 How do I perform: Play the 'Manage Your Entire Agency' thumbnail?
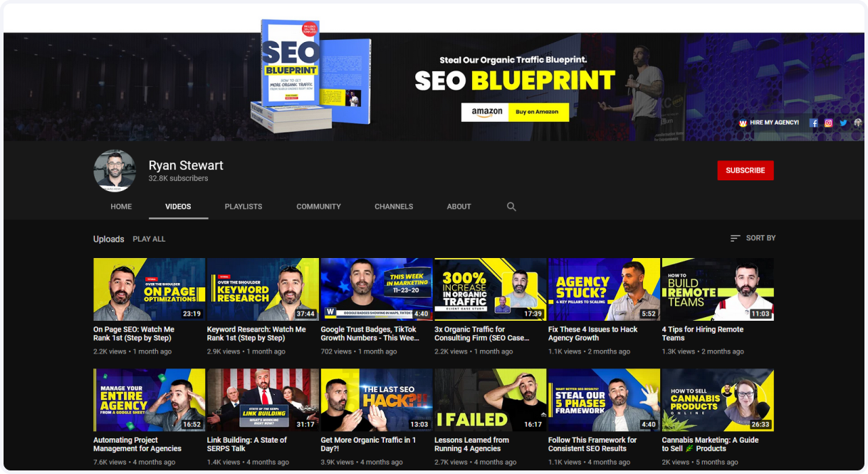tap(149, 400)
